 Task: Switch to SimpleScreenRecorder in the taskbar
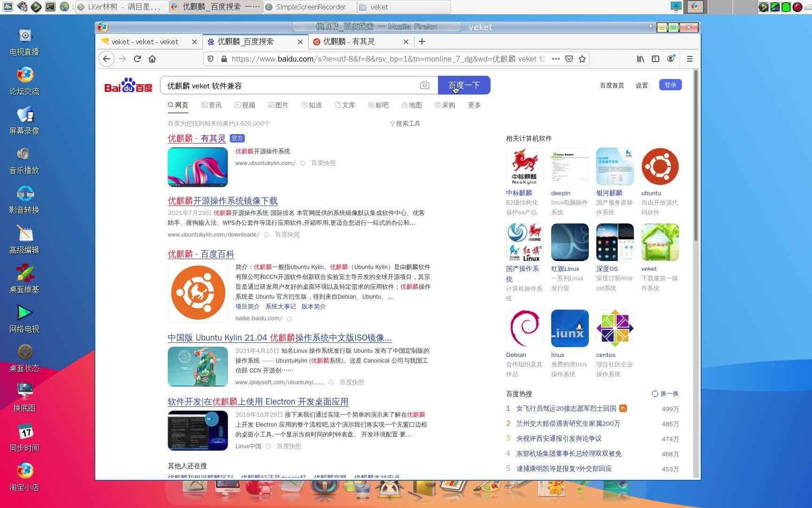310,7
